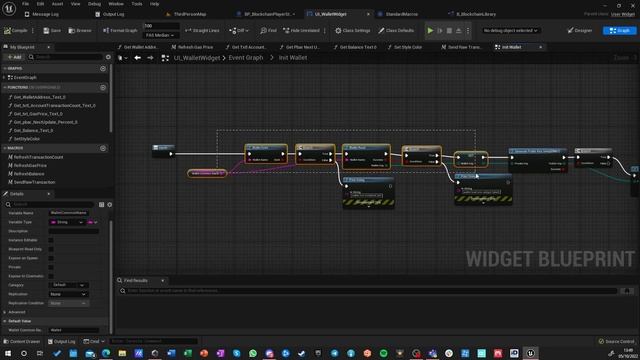Click the Compile button
This screenshot has width=640, height=360.
click(16, 31)
